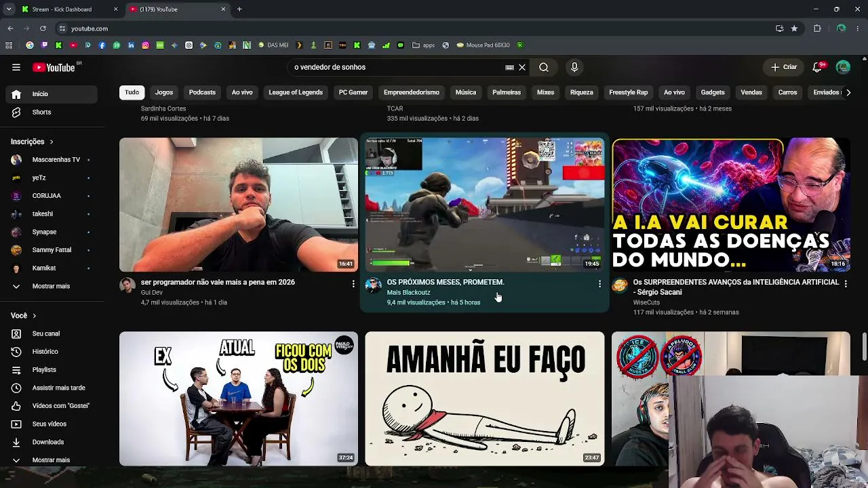Open the Chrome three-dot menu
Screen dimensions: 868x488
coord(858,28)
